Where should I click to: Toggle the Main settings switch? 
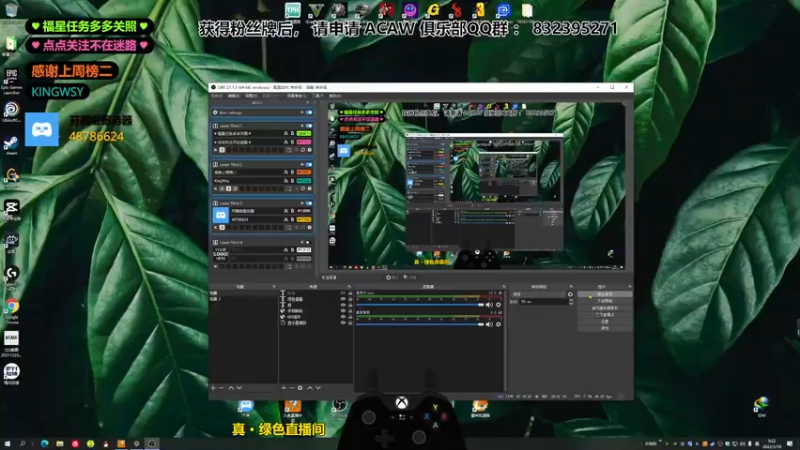(309, 112)
